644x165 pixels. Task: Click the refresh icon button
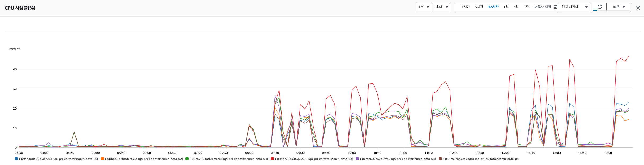[x=600, y=7]
